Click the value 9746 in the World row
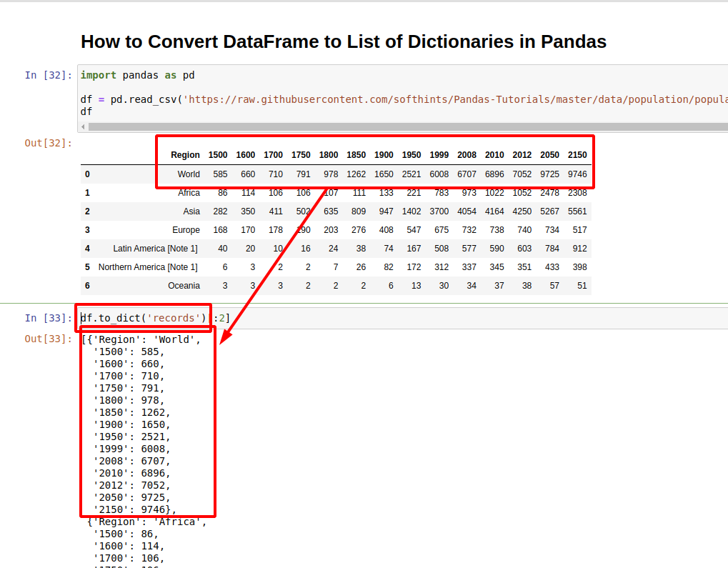 [x=577, y=174]
